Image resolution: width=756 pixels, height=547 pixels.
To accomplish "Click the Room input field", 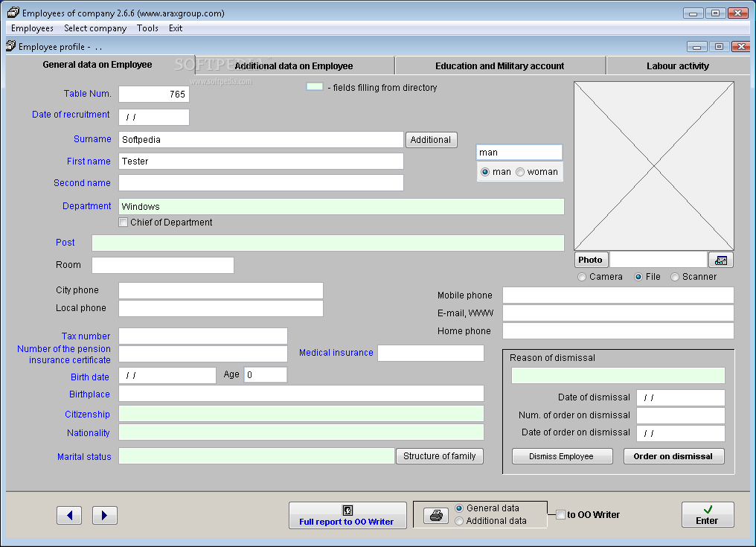I will tap(163, 265).
